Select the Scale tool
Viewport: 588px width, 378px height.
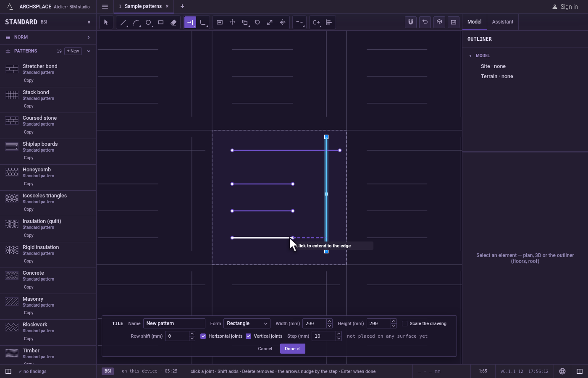[270, 22]
